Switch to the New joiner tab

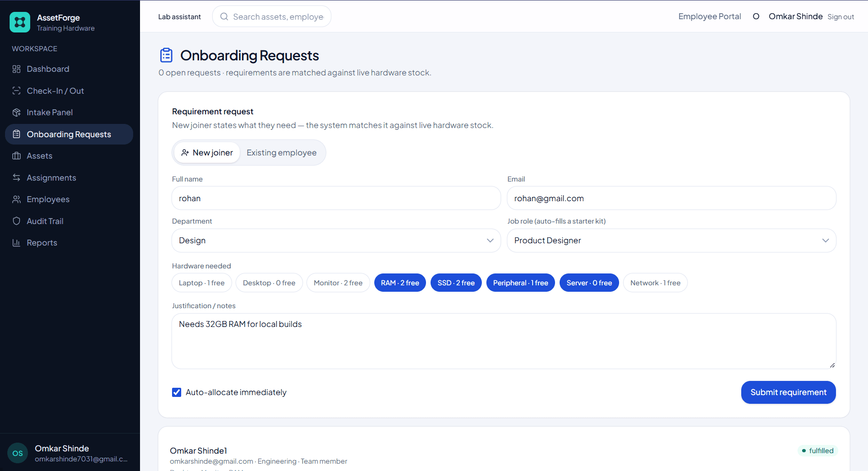tap(207, 153)
